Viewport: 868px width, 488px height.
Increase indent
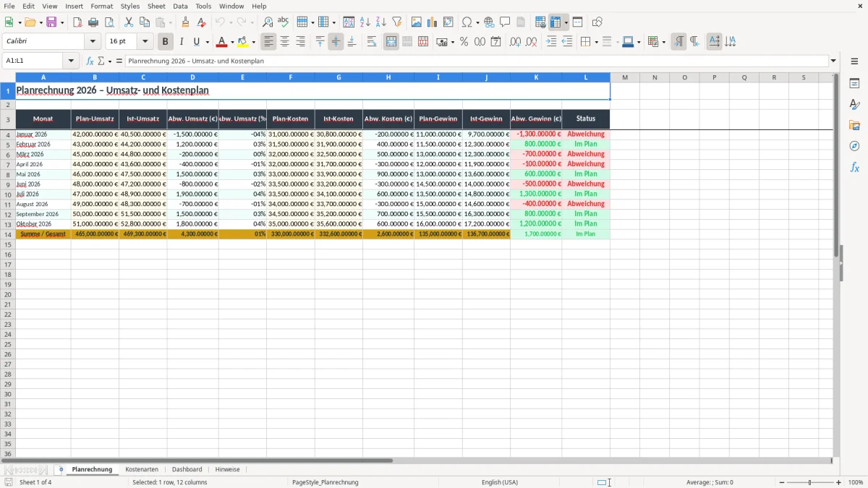(x=551, y=42)
